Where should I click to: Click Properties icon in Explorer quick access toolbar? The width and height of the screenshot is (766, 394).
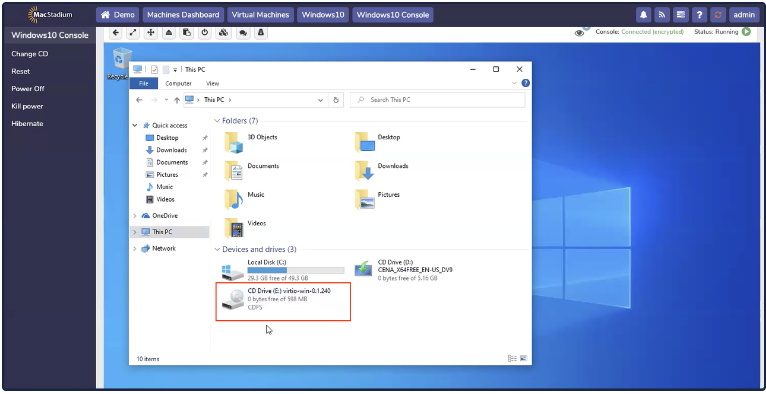[155, 70]
